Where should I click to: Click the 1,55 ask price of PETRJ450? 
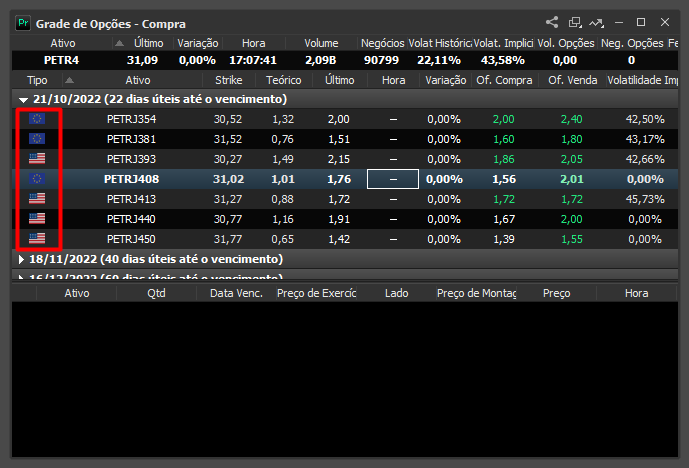click(572, 239)
